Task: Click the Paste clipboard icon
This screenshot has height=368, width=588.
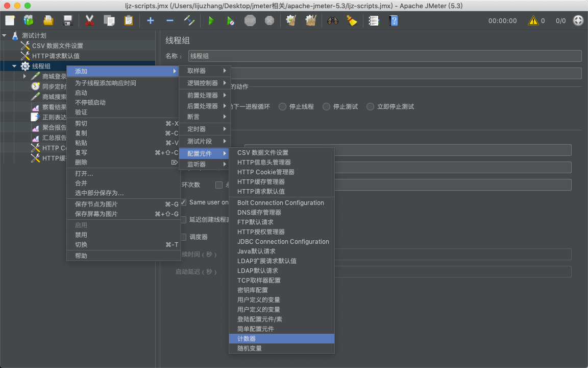Action: [x=129, y=20]
